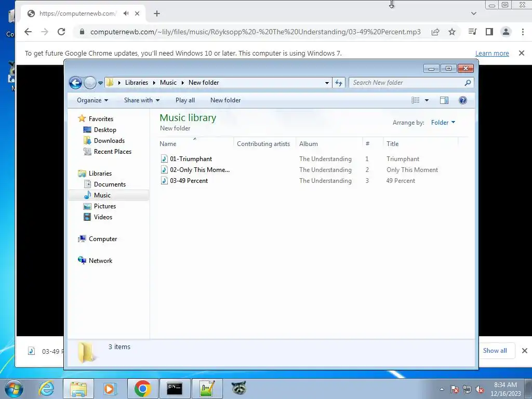
Task: Open recent locations dropdown arrow
Action: pos(100,83)
